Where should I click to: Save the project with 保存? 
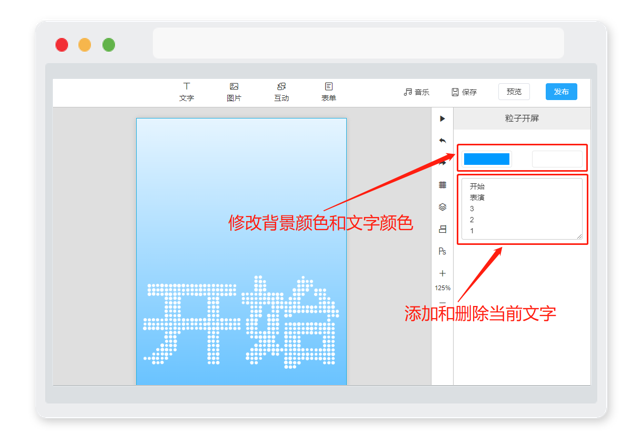tap(464, 92)
